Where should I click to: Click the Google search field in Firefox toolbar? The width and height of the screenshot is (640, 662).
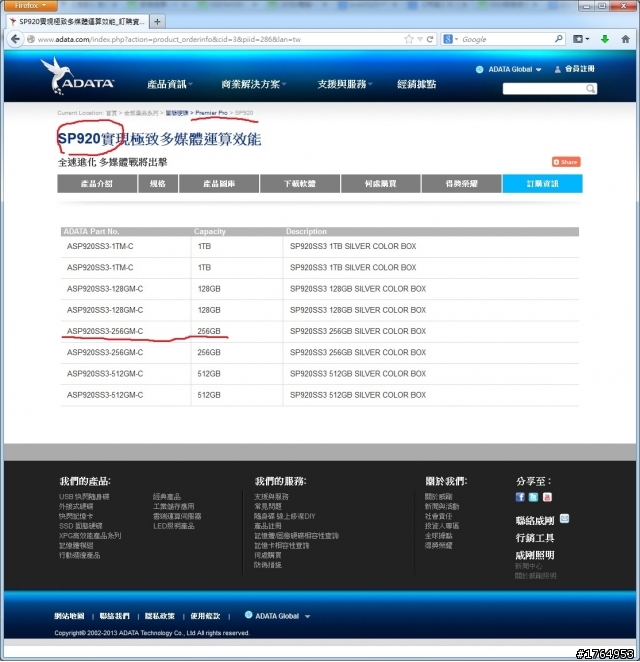click(x=507, y=39)
